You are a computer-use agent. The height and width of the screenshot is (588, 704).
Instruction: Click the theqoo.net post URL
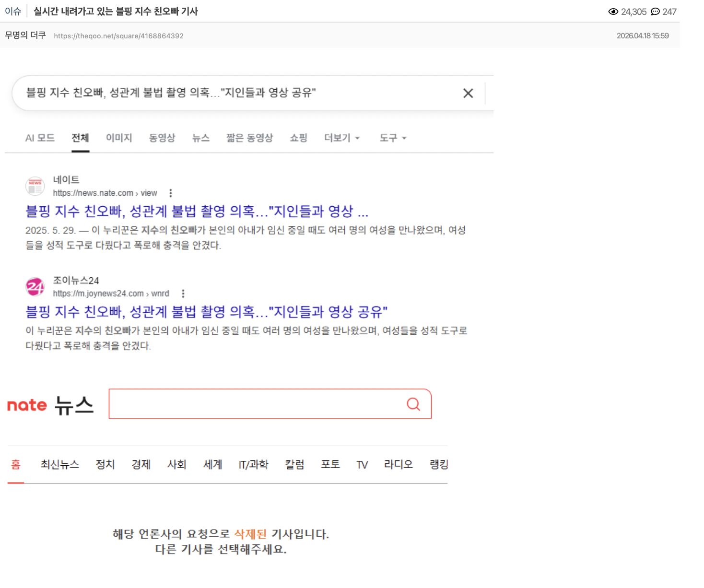118,36
